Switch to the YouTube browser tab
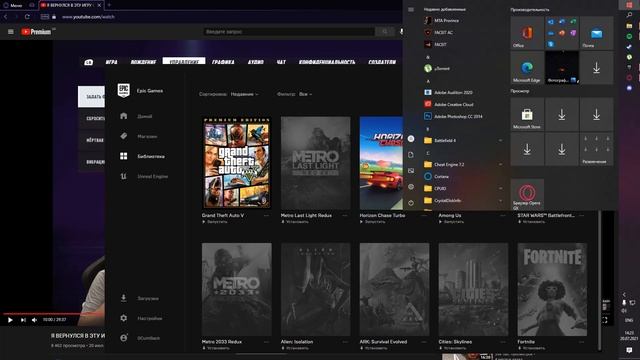 [x=71, y=5]
